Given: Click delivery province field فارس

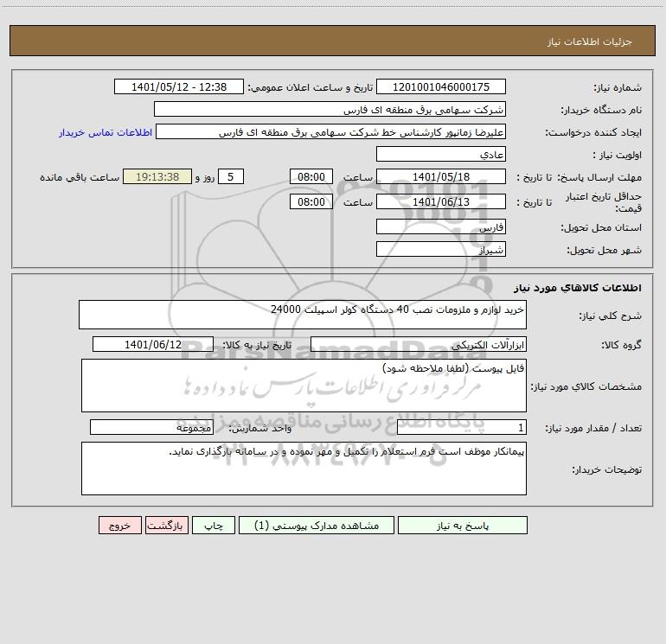Looking at the screenshot, I should [x=441, y=226].
